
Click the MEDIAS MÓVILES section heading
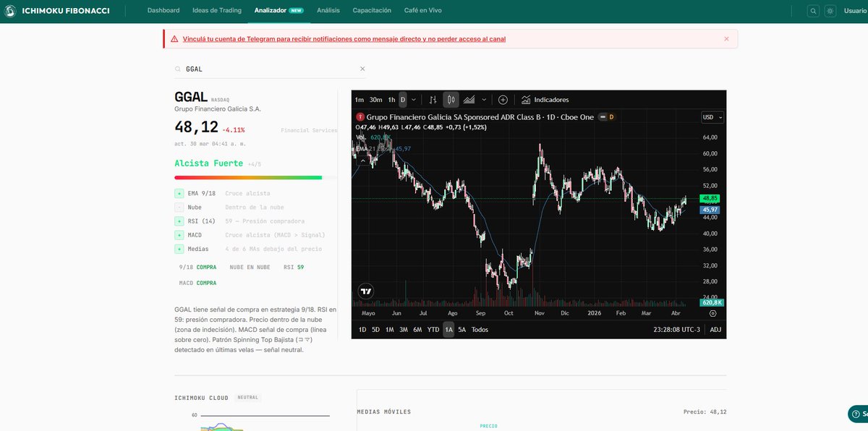tap(384, 412)
